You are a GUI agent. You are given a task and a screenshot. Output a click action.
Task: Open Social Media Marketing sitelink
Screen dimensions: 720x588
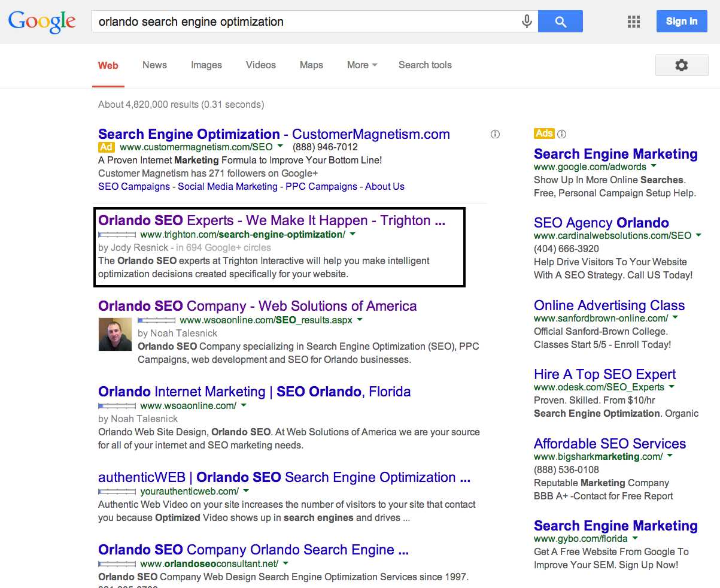(x=227, y=186)
